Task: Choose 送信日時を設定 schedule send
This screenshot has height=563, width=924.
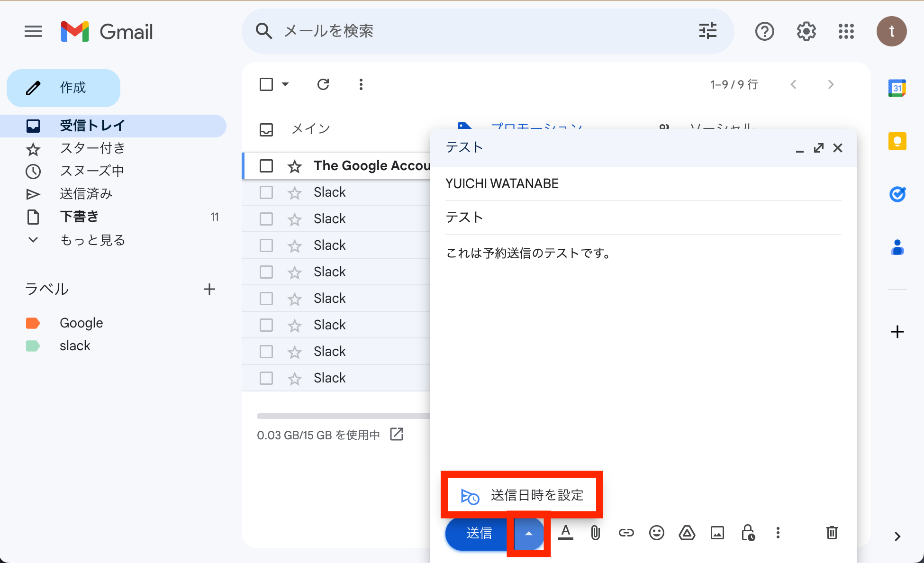Action: (x=522, y=495)
